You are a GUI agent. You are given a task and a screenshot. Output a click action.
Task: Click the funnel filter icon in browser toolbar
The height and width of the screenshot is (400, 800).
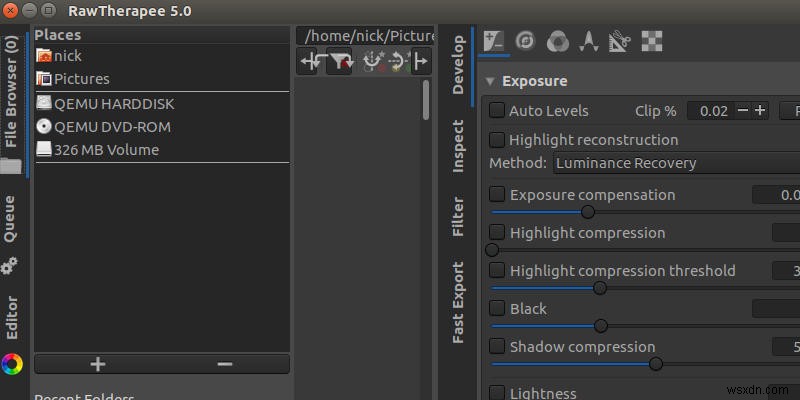pos(340,62)
